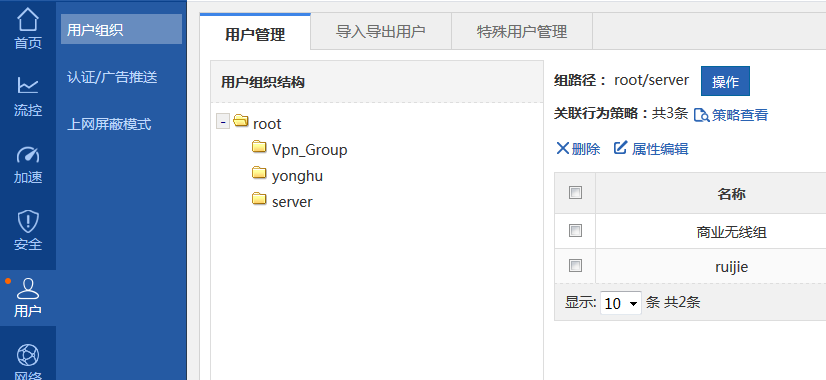Collapse the root tree node

[x=223, y=122]
